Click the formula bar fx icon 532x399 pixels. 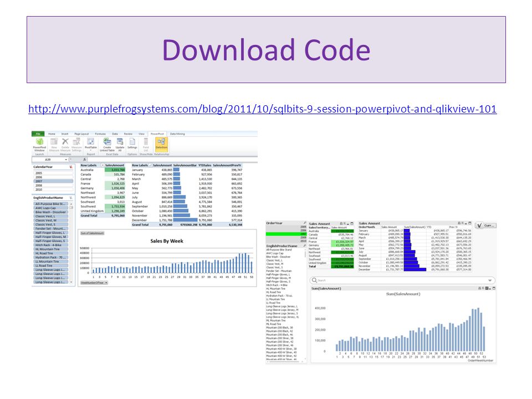85,160
